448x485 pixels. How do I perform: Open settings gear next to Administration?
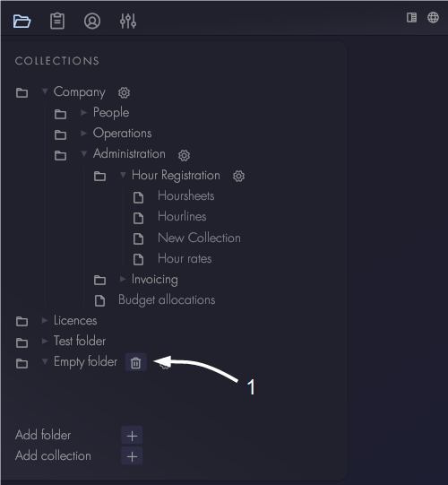(184, 155)
